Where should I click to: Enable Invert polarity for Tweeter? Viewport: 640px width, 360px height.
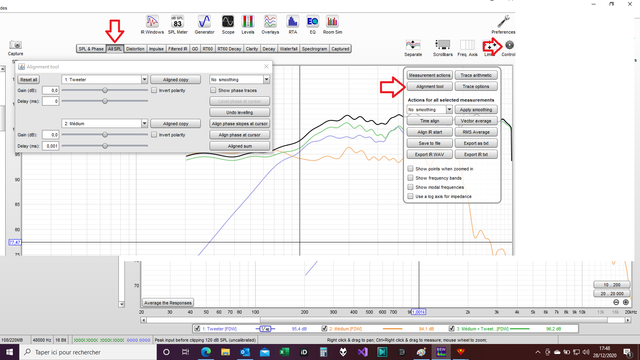[x=154, y=90]
